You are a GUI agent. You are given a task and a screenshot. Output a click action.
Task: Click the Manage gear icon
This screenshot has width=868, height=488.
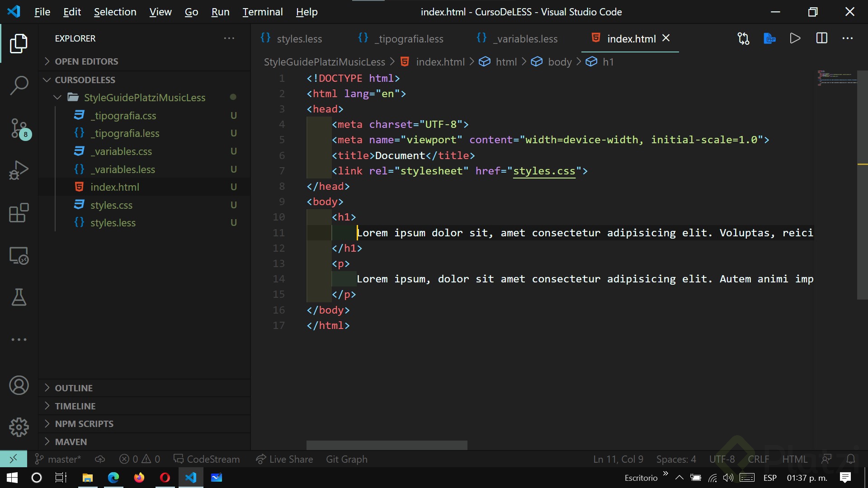tap(19, 427)
